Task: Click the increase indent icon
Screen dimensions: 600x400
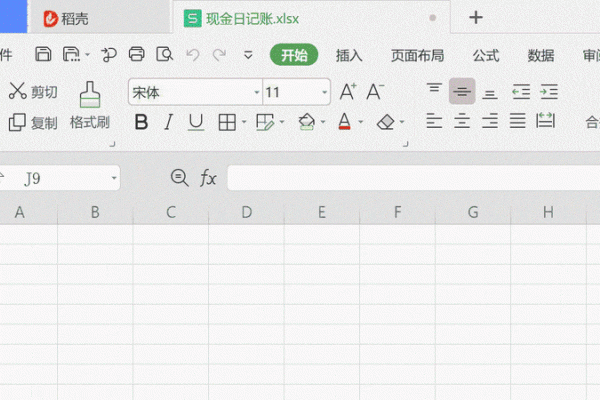Action: 549,92
